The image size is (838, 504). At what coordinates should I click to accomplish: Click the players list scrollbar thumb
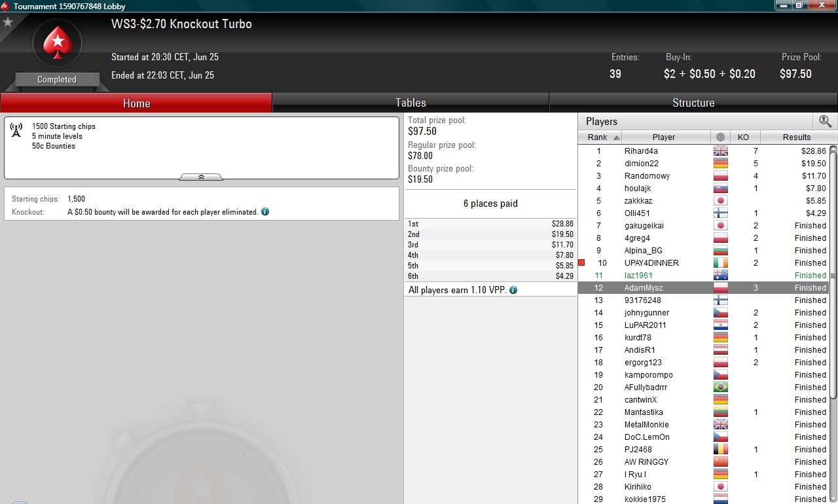click(833, 275)
